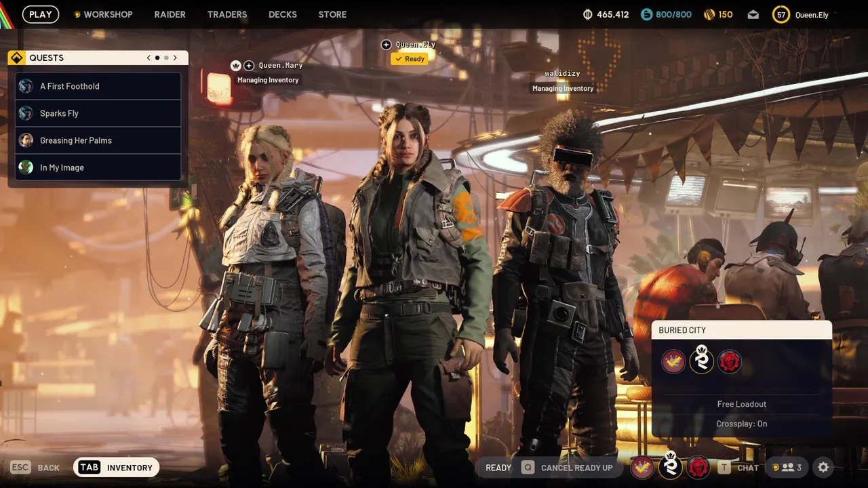868x488 pixels.
Task: Click the party leader crown icon by Queen.Mary
Action: pos(236,65)
